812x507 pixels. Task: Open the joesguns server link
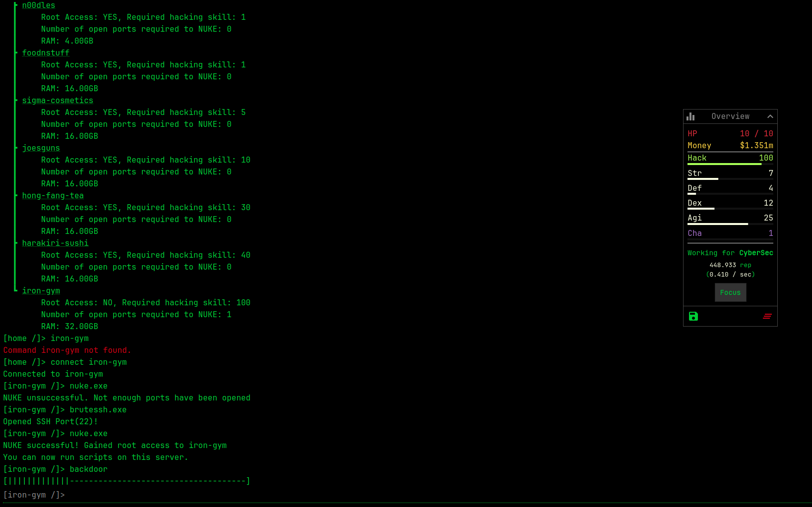[41, 148]
